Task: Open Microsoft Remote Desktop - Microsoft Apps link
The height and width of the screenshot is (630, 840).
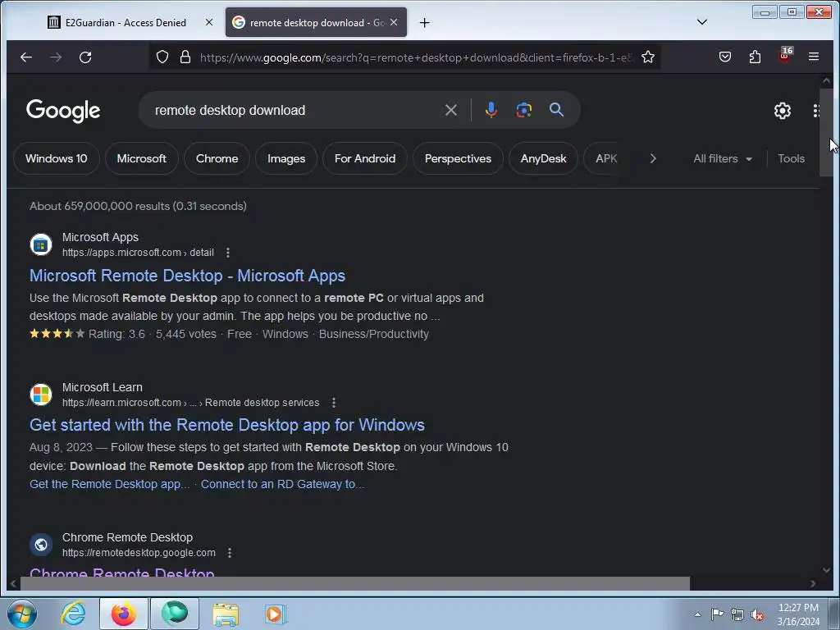Action: pos(187,276)
